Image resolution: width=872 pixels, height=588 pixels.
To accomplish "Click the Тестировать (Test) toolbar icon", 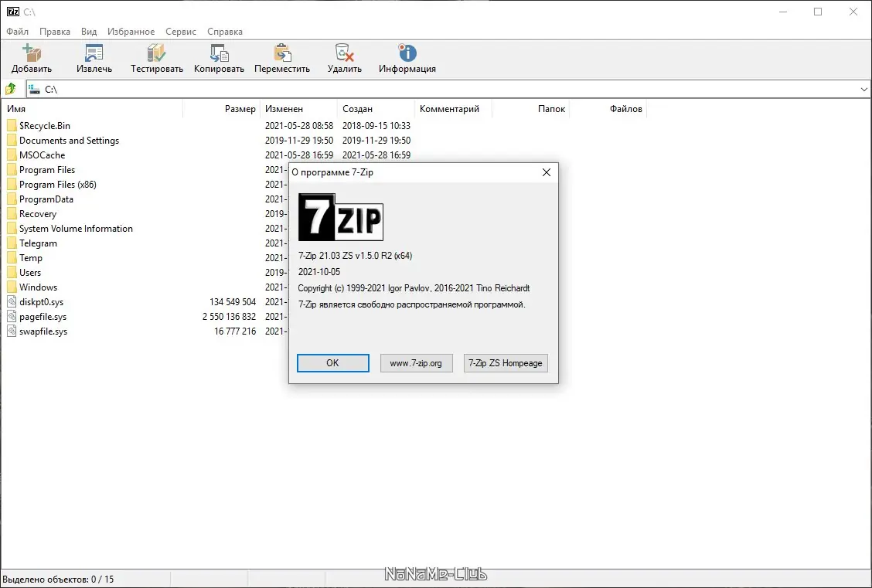I will pos(156,53).
